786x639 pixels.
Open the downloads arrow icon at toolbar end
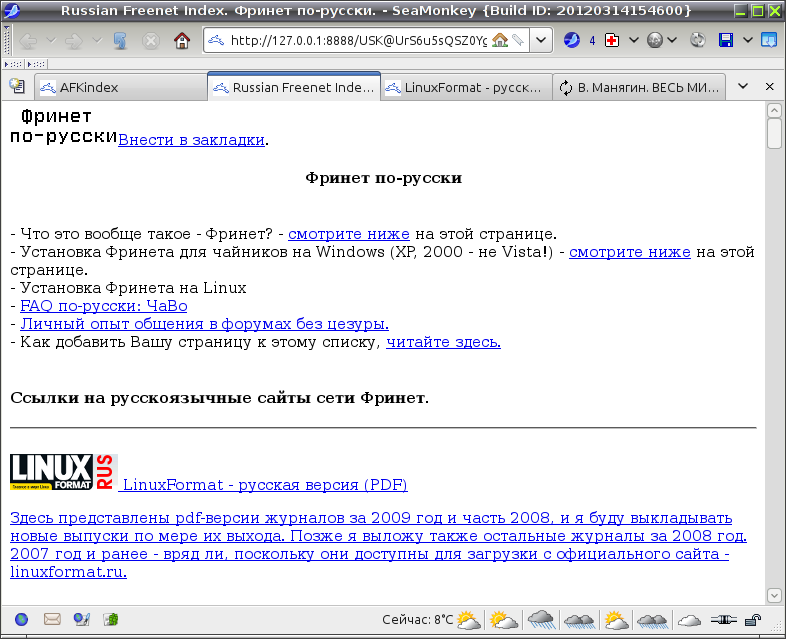(x=769, y=40)
